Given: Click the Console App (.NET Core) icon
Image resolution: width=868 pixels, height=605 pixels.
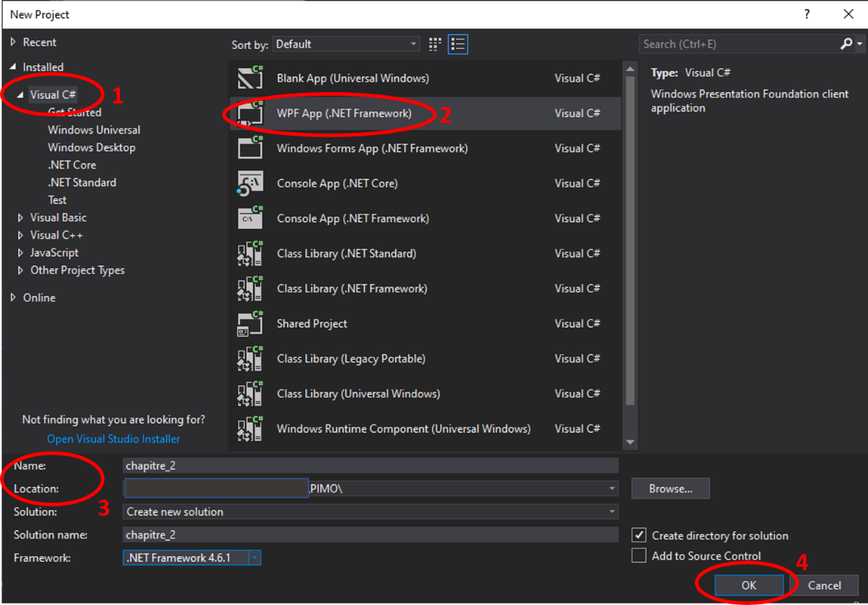Looking at the screenshot, I should click(250, 183).
